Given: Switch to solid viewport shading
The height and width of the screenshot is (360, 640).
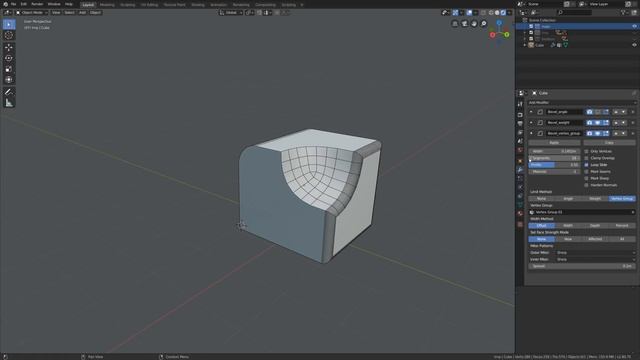Looking at the screenshot, I should pos(497,13).
